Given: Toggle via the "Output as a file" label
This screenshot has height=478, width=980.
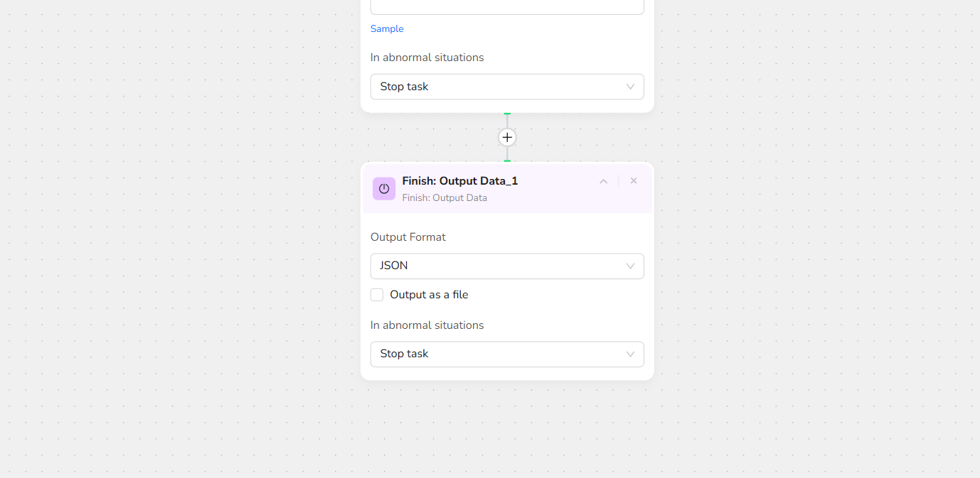Looking at the screenshot, I should (x=429, y=295).
